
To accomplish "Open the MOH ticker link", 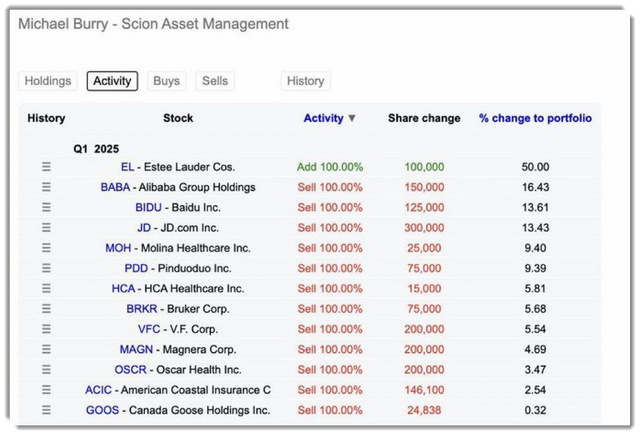I will pyautogui.click(x=118, y=248).
